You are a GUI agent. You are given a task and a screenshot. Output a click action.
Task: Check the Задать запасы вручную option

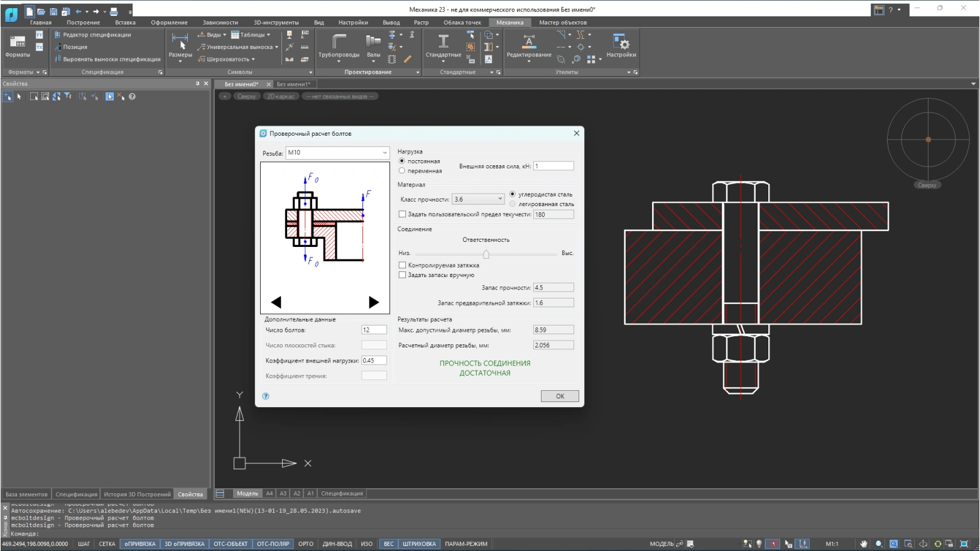pos(403,275)
